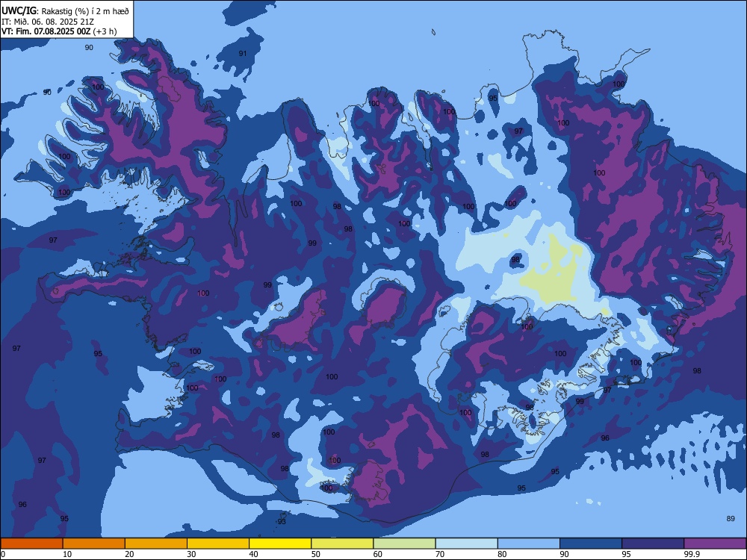Select the golden 30–40 legend swatch
The width and height of the screenshot is (747, 560).
click(x=218, y=544)
